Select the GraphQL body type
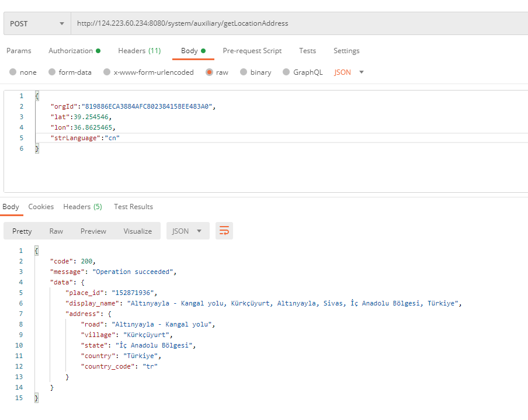The image size is (528, 420). pos(286,72)
